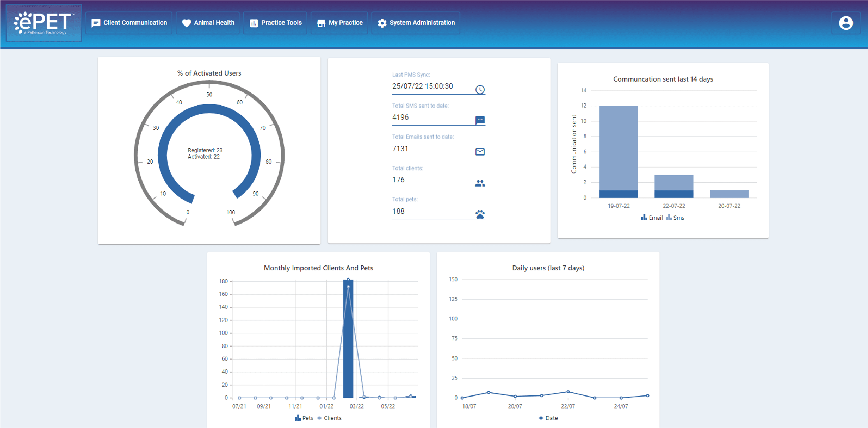Image resolution: width=868 pixels, height=428 pixels.
Task: Click the ePET logo
Action: (x=44, y=23)
